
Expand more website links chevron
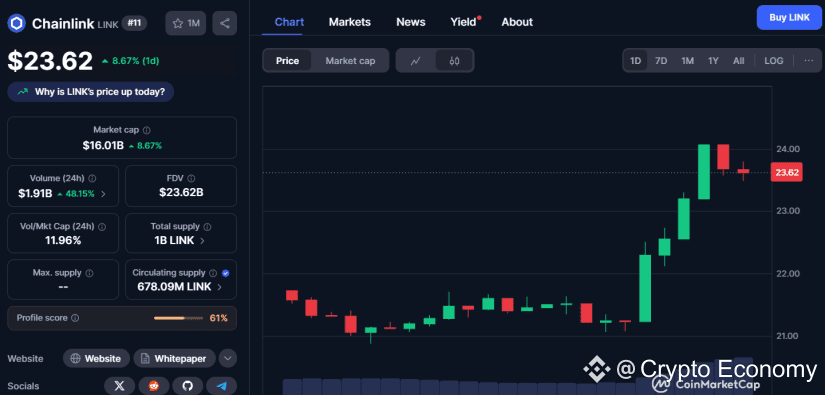pyautogui.click(x=228, y=359)
